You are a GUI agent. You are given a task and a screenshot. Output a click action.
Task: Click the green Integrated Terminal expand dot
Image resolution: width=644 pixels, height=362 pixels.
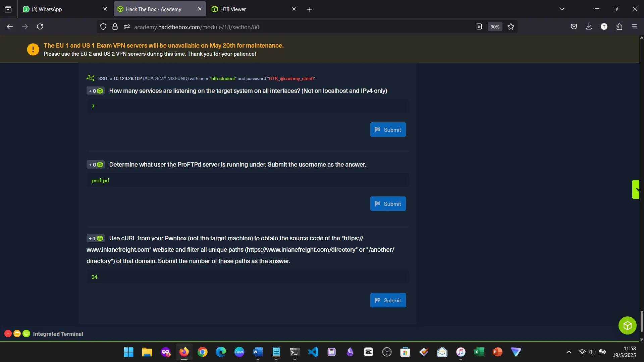click(x=26, y=334)
